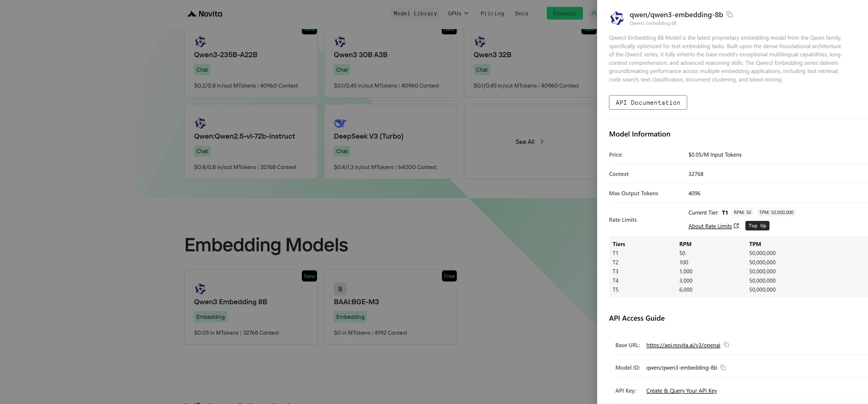Image resolution: width=868 pixels, height=404 pixels.
Task: Click Qwen3 32B card logo icon
Action: click(x=480, y=42)
